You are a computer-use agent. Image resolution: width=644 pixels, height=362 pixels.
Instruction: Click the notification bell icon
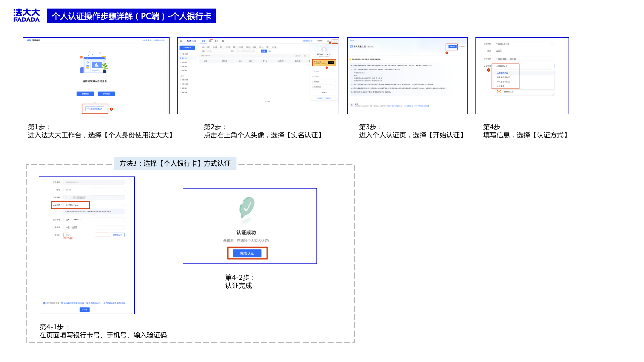328,41
